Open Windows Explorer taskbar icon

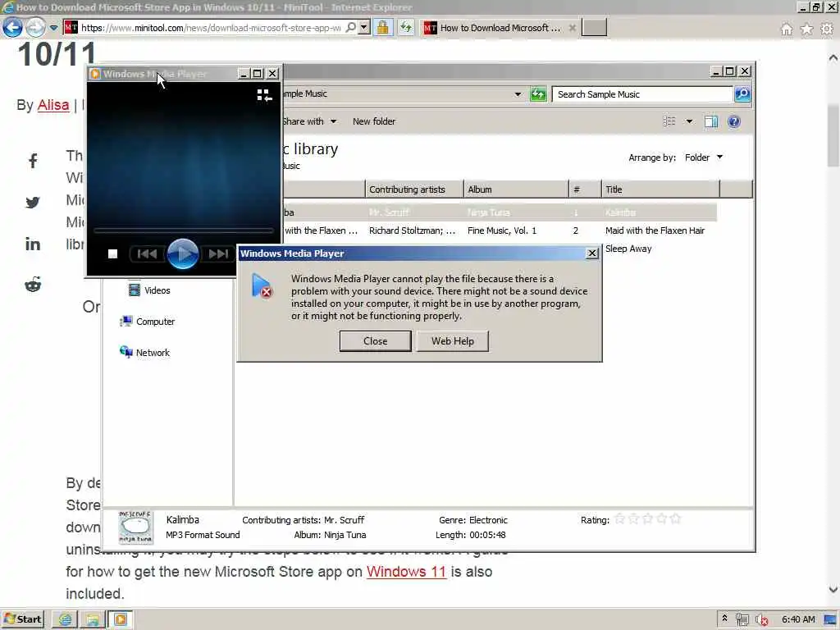tap(93, 620)
